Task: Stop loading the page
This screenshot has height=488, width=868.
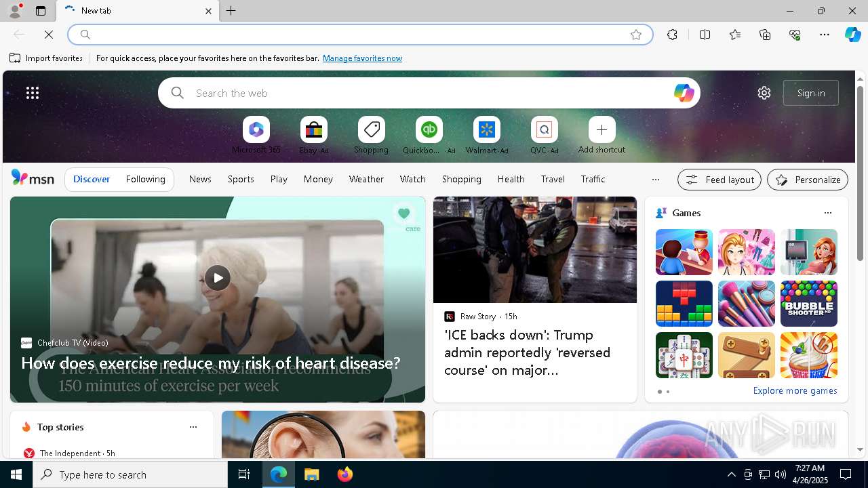Action: (49, 35)
